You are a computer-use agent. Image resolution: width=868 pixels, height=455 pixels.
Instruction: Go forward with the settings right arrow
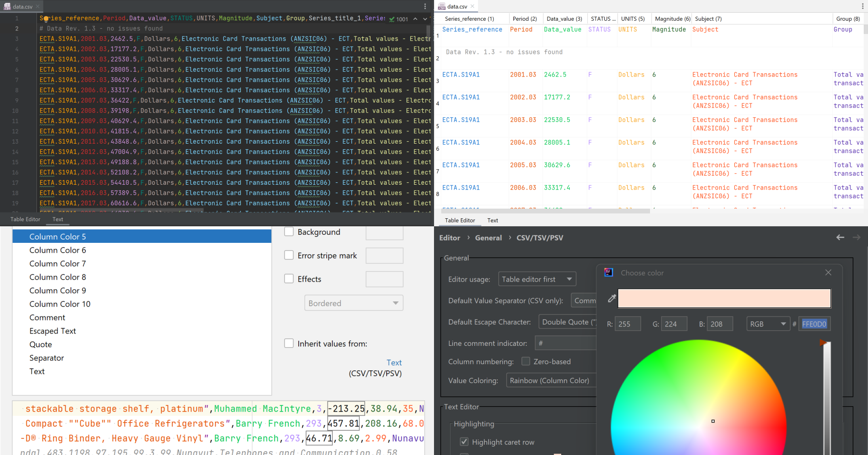[x=856, y=238]
